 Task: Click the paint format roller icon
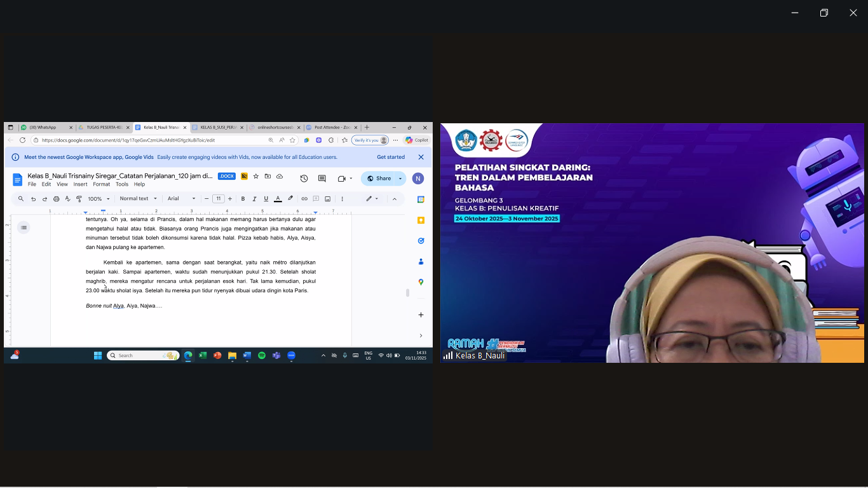79,199
